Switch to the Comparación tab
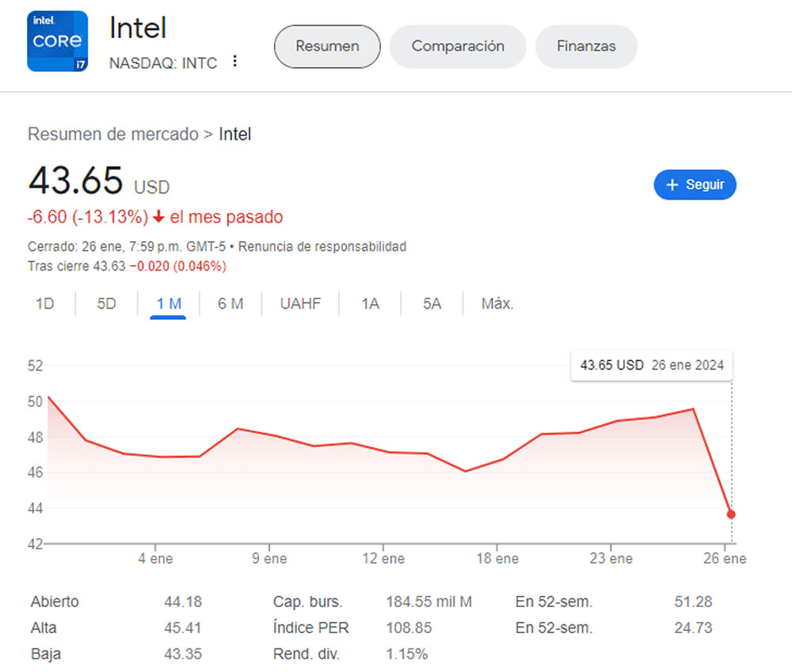This screenshot has width=792, height=672. (x=458, y=47)
